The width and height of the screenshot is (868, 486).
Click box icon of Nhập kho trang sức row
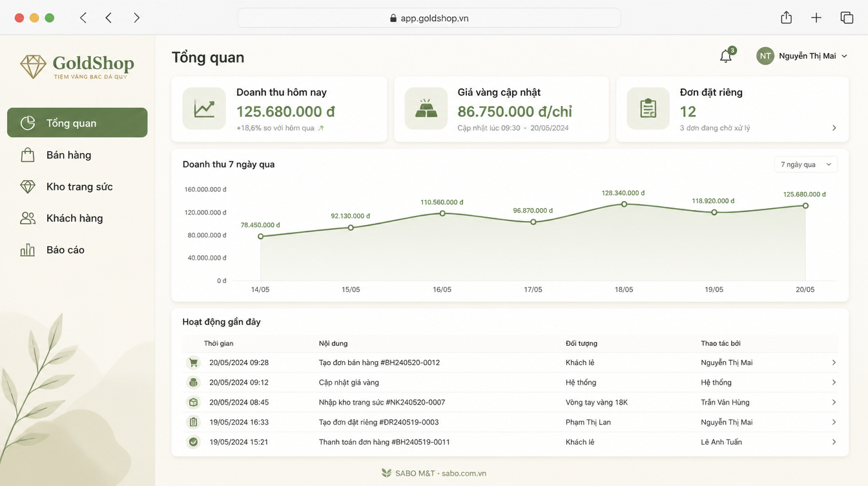tap(192, 403)
